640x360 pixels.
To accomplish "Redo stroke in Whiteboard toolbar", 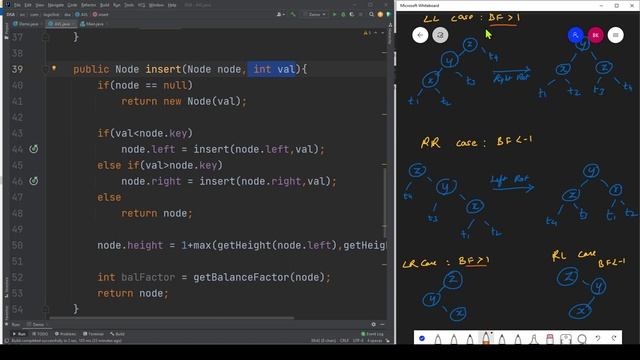I will (x=614, y=338).
